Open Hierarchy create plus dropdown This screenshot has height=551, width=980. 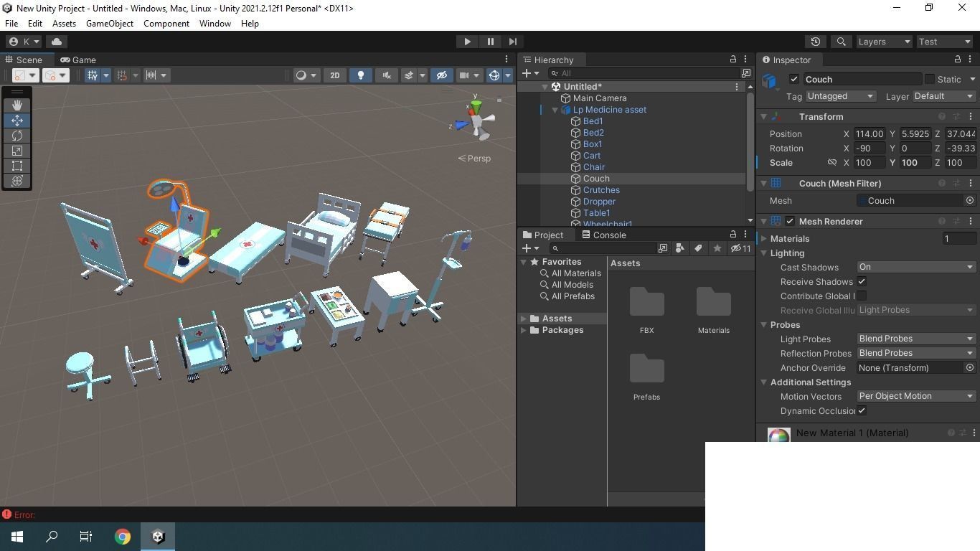pyautogui.click(x=530, y=73)
